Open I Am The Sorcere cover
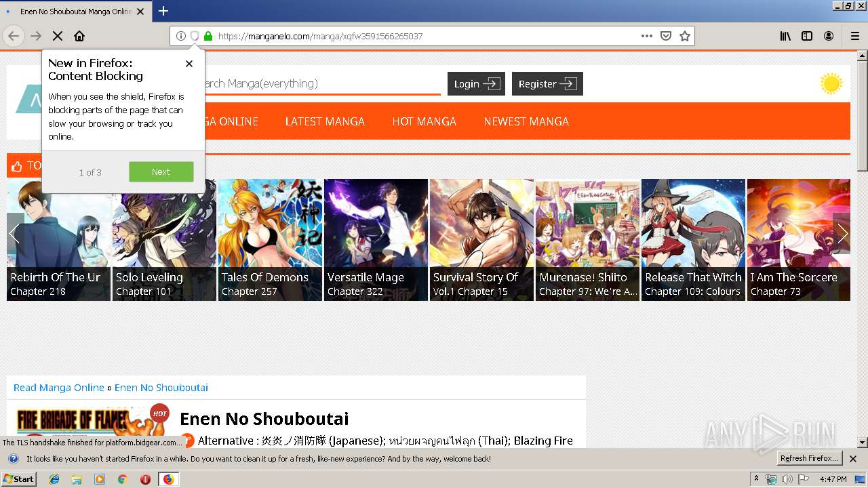The width and height of the screenshot is (868, 488). (x=798, y=239)
